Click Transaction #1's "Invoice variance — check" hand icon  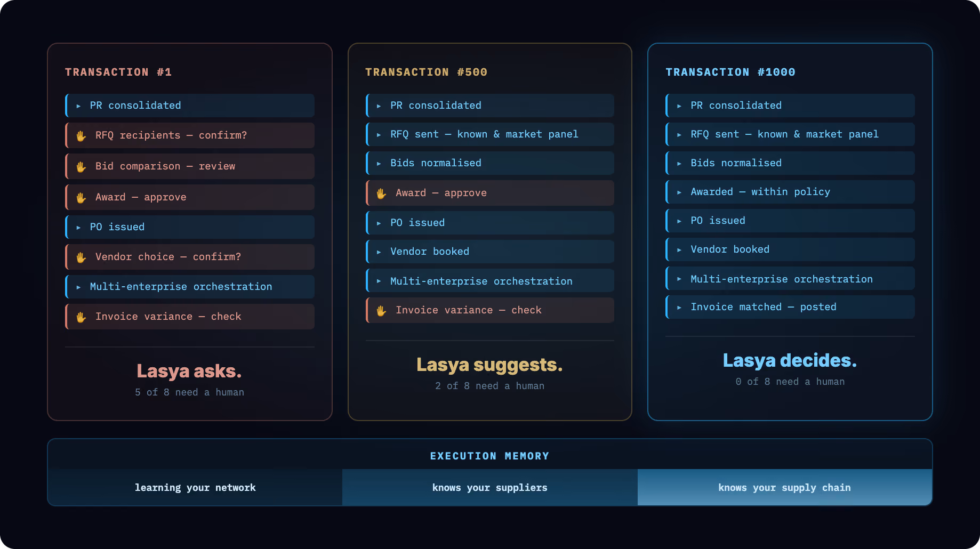[x=81, y=317]
